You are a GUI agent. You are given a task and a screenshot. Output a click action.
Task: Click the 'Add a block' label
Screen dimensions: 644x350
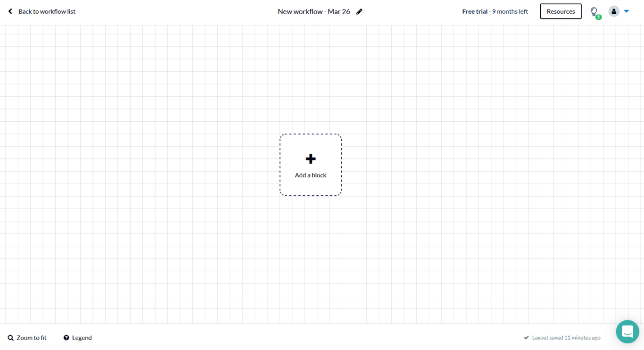pyautogui.click(x=311, y=175)
